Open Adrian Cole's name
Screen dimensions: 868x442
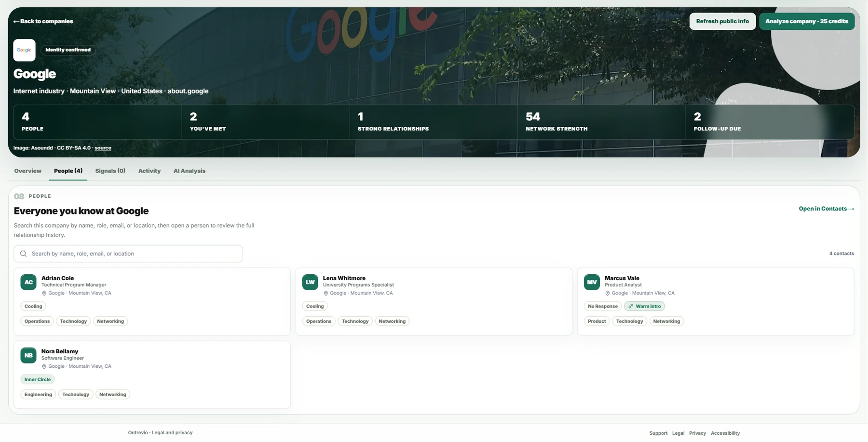coord(57,278)
